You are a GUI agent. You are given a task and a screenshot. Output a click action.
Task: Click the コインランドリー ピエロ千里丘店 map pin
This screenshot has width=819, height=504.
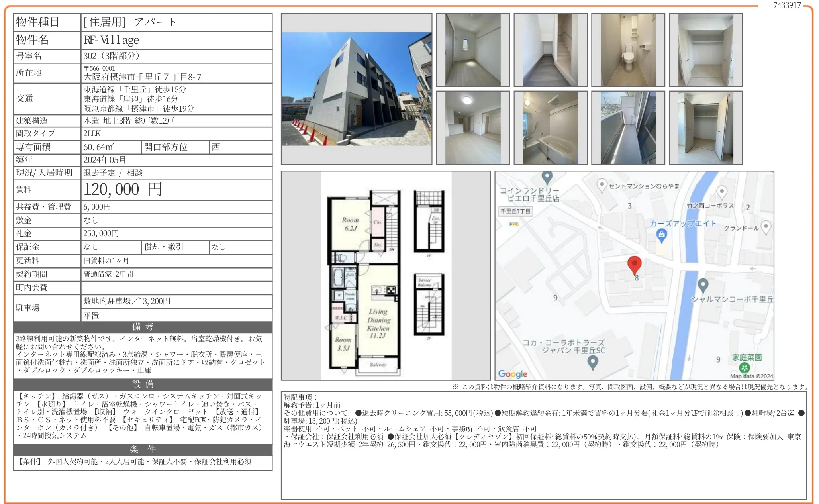pos(547,176)
